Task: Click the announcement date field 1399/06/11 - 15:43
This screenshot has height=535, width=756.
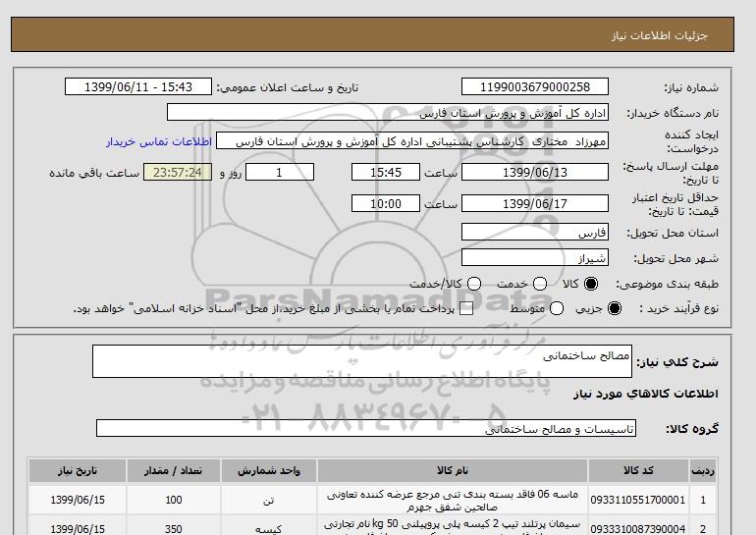Action: (138, 86)
